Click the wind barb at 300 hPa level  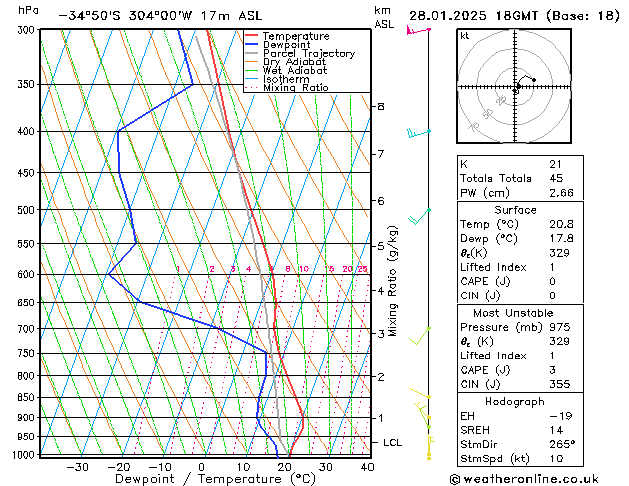point(418,30)
